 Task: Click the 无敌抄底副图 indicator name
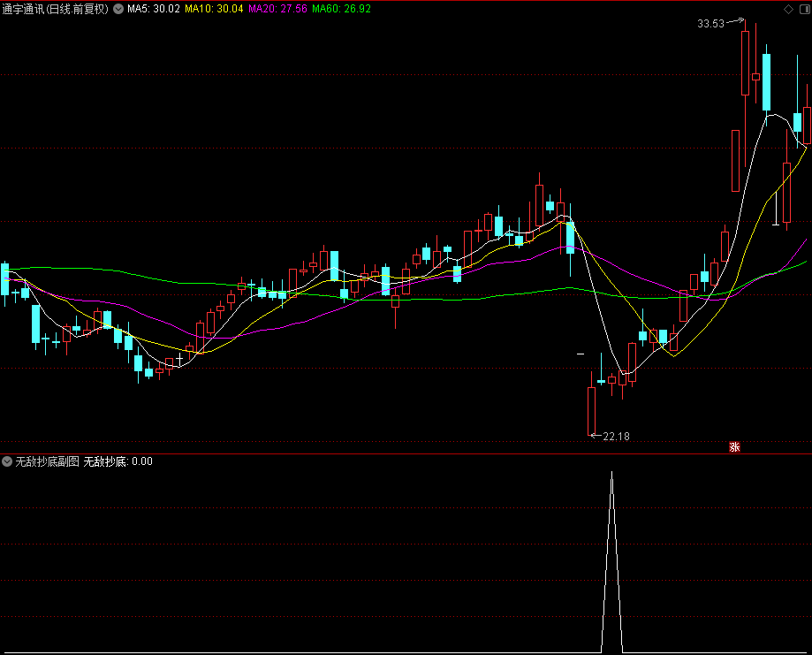[x=47, y=461]
